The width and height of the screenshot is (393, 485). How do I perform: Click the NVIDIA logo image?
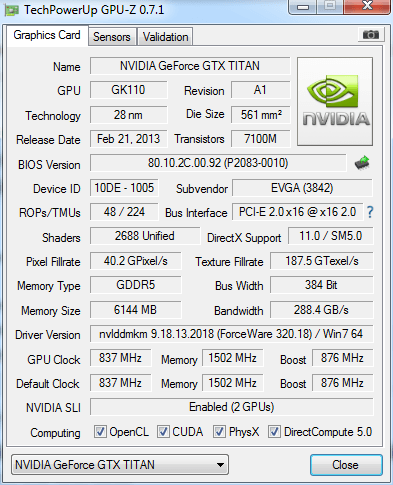coord(335,101)
